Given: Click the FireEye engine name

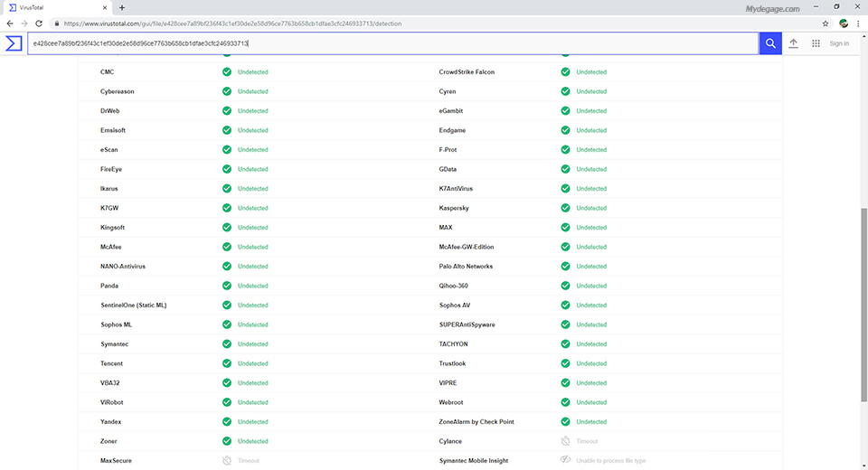Looking at the screenshot, I should click(111, 169).
